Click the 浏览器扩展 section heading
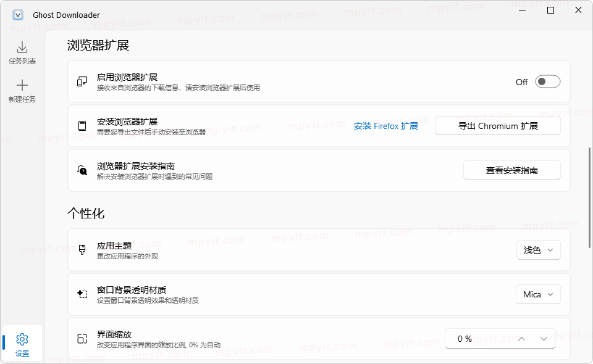Image resolution: width=593 pixels, height=364 pixels. coord(98,45)
